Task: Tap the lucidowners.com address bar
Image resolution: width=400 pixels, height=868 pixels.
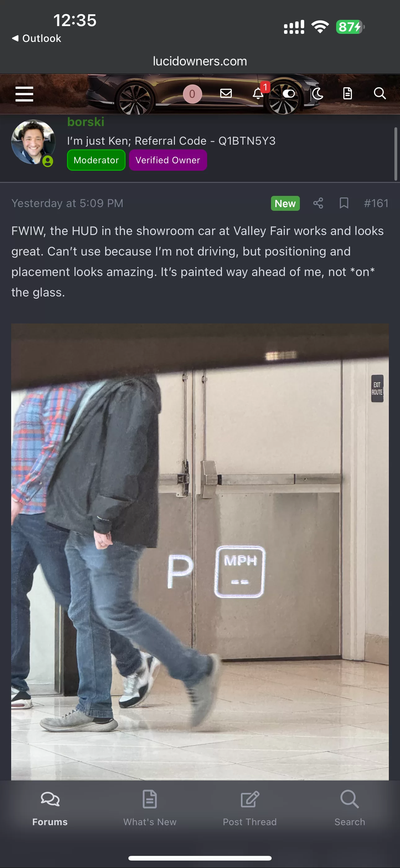Action: 200,61
